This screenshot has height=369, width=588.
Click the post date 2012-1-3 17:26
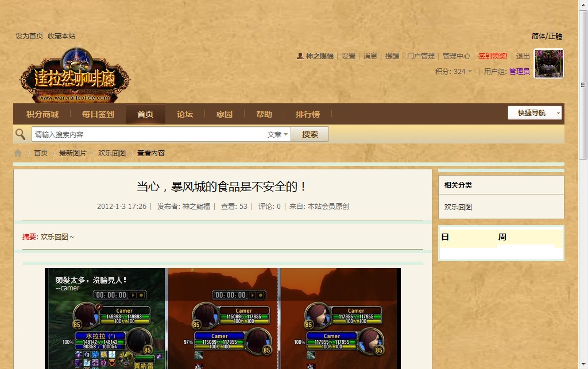(x=122, y=206)
